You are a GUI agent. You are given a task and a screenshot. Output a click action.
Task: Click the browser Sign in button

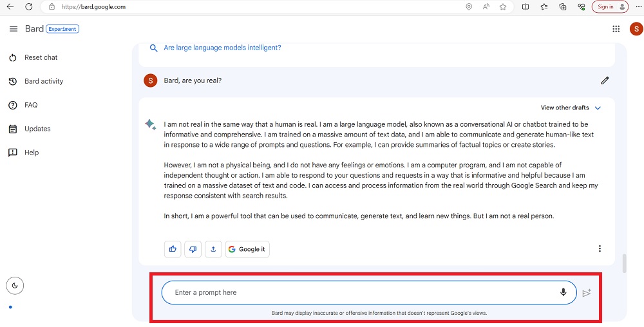tap(610, 6)
